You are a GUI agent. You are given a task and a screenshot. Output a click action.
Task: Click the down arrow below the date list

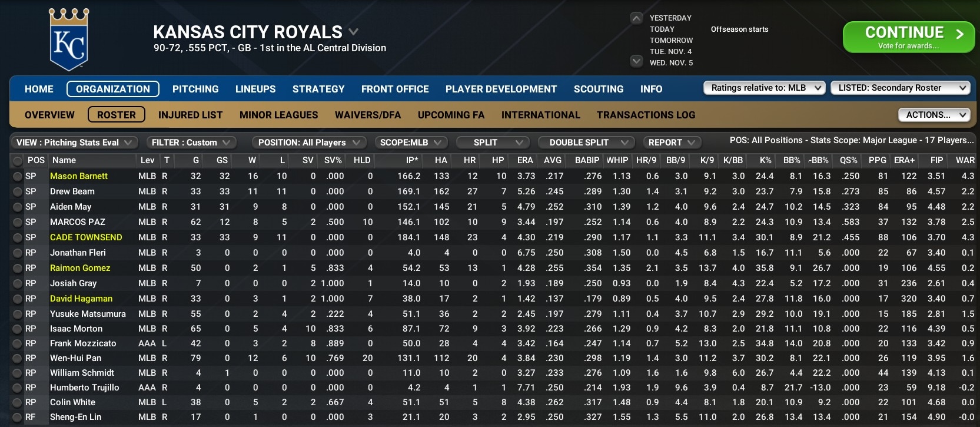(636, 61)
